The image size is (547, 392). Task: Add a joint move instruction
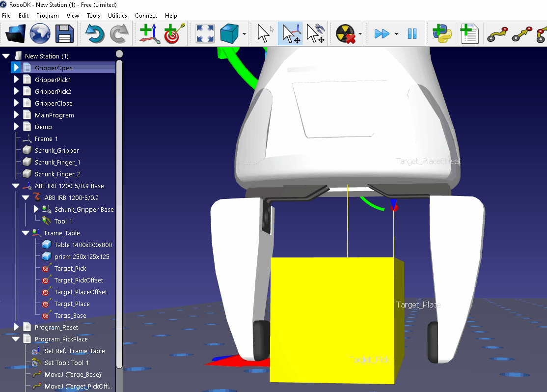pos(497,34)
